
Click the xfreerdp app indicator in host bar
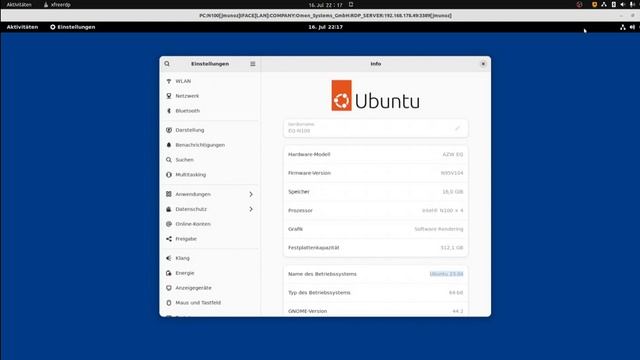click(57, 4)
